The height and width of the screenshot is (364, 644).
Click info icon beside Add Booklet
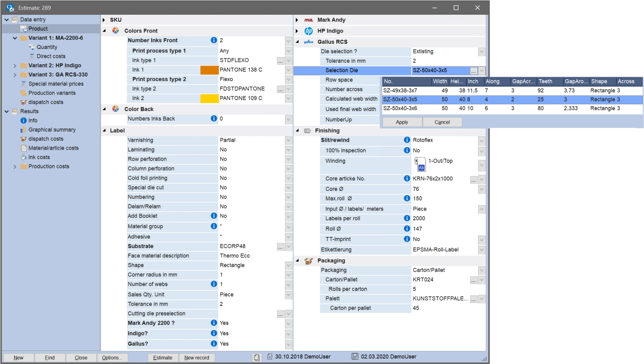[x=214, y=216]
